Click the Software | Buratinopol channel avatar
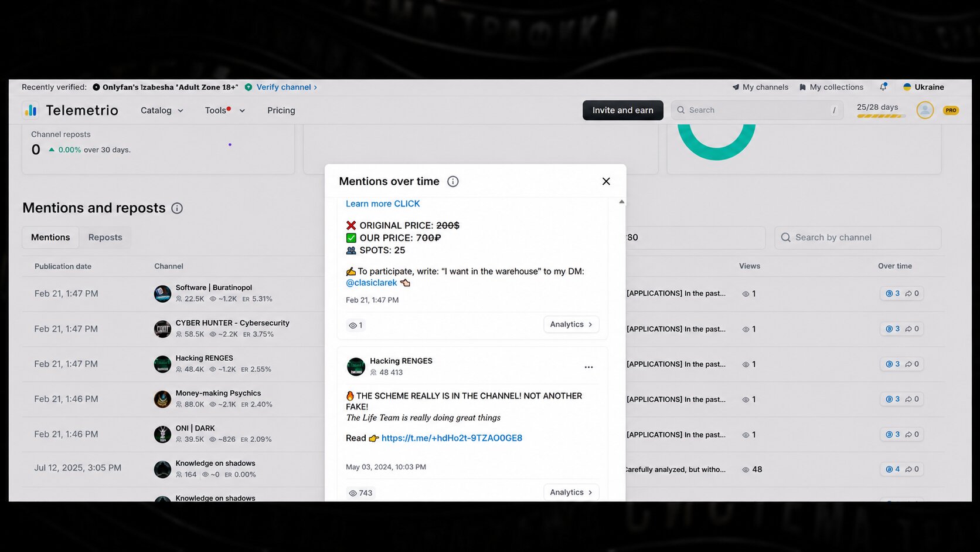Viewport: 980px width, 552px height. click(x=162, y=293)
